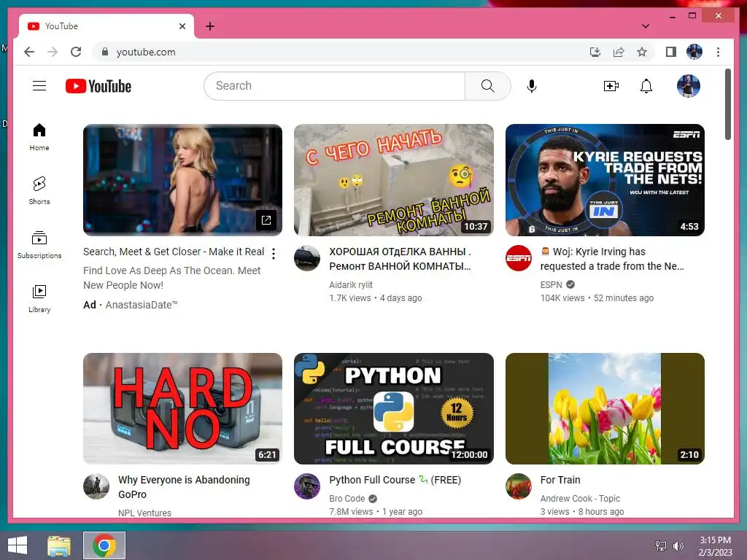Open Library in sidebar
This screenshot has height=560, width=747.
(x=39, y=298)
